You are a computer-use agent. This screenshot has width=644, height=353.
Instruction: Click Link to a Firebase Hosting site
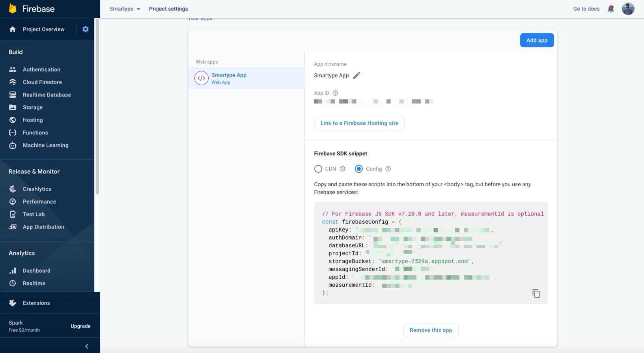(x=359, y=123)
